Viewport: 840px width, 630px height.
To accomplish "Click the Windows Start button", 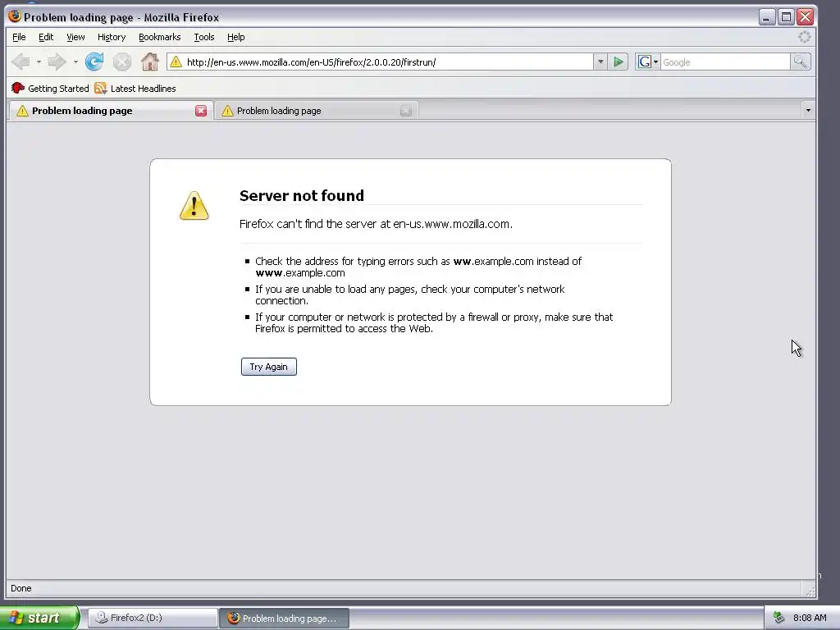I will pos(39,618).
